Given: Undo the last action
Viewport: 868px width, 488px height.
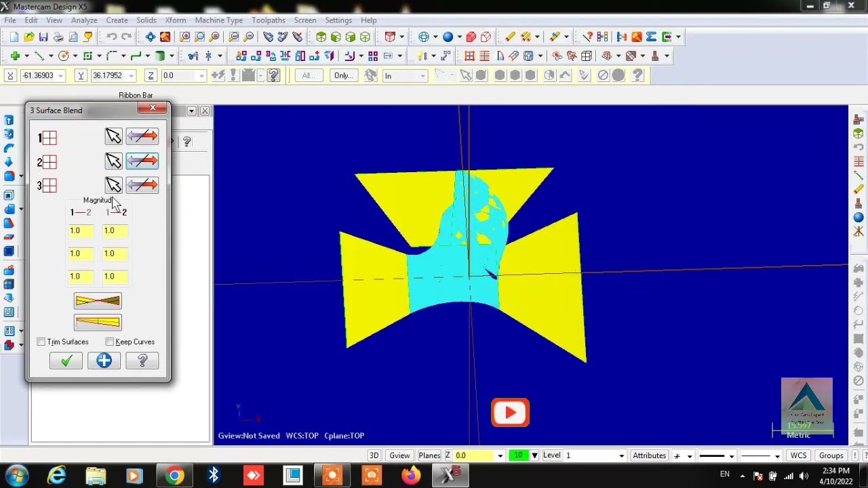Looking at the screenshot, I should pos(111,37).
